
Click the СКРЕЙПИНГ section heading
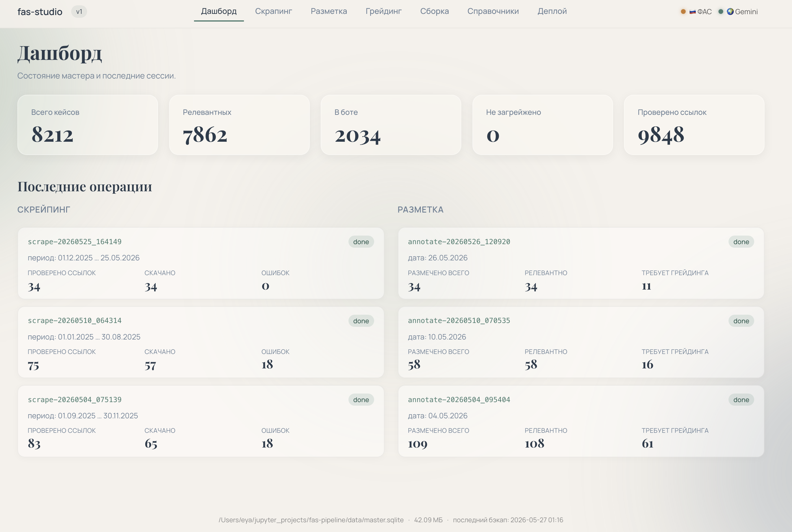(44, 210)
